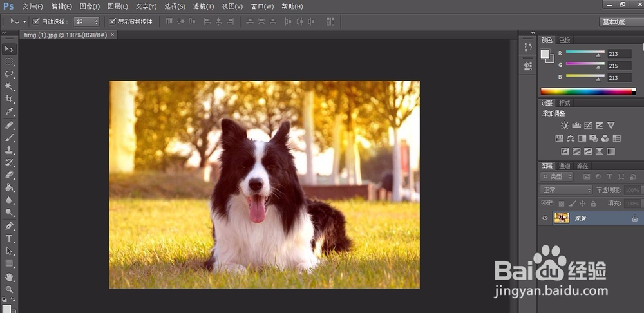
Task: Open the 组 auto-select dropdown
Action: click(86, 22)
